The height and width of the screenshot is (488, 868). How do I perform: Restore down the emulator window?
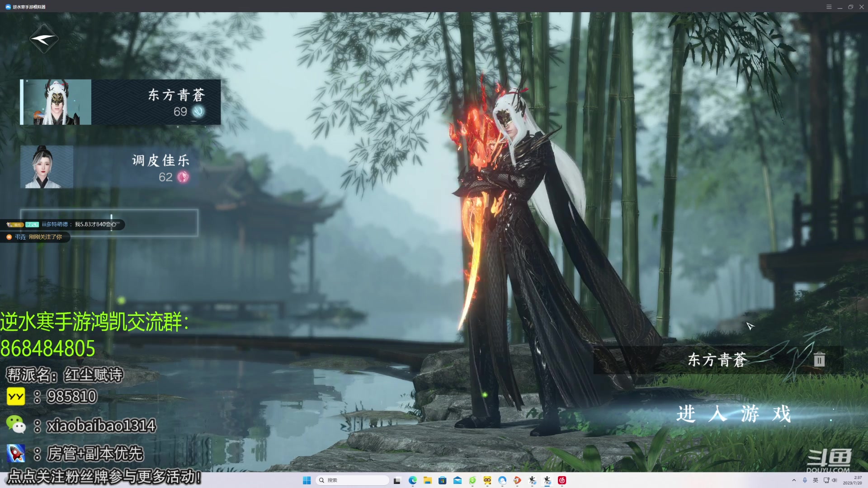coord(850,7)
